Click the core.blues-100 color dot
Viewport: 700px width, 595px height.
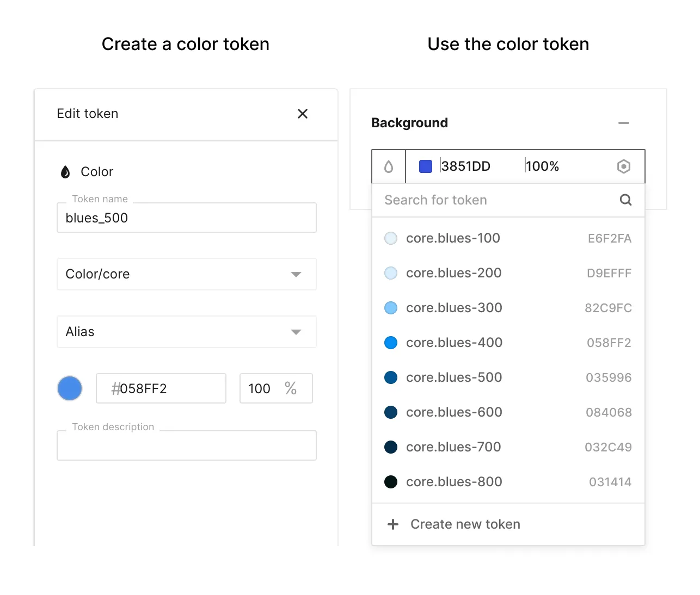coord(391,238)
